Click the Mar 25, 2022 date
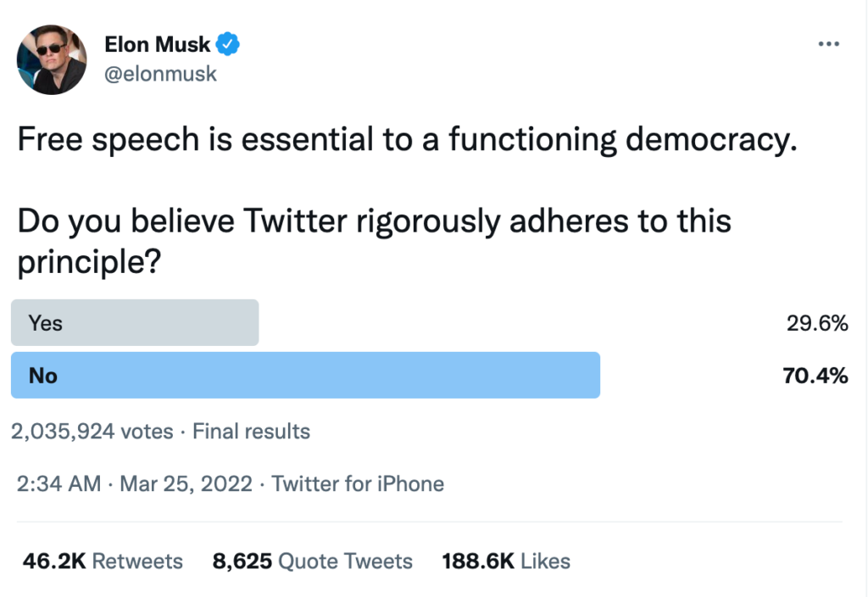Viewport: 868px width, 597px height. coord(186,484)
